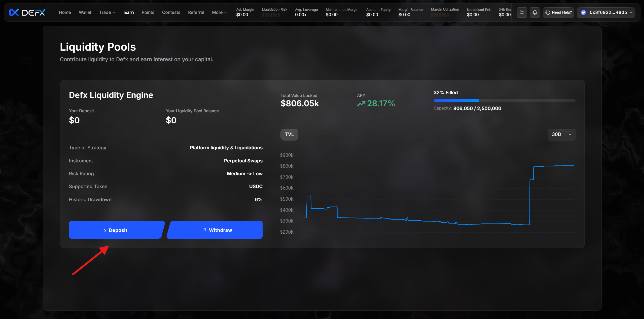The width and height of the screenshot is (644, 319).
Task: Click the Deposit button
Action: coord(117,230)
